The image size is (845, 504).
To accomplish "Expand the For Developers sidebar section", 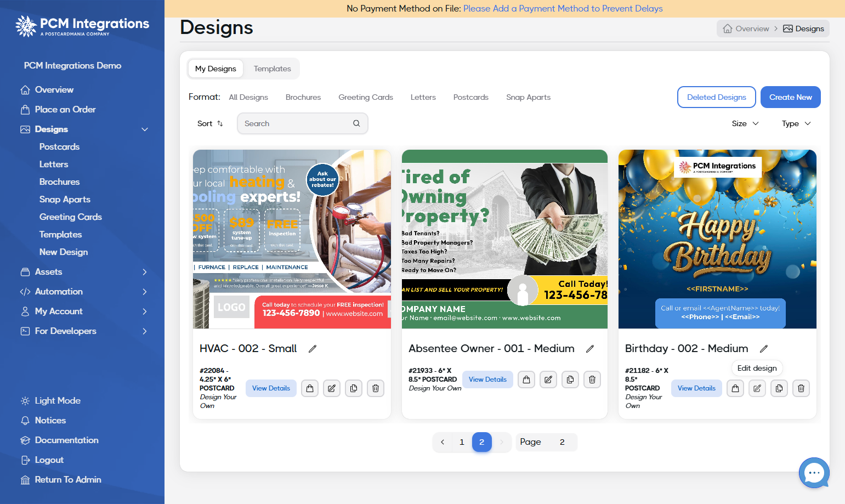I will point(145,331).
